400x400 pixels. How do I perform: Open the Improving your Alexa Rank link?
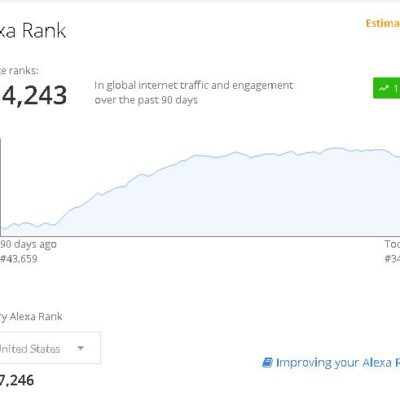[338, 362]
